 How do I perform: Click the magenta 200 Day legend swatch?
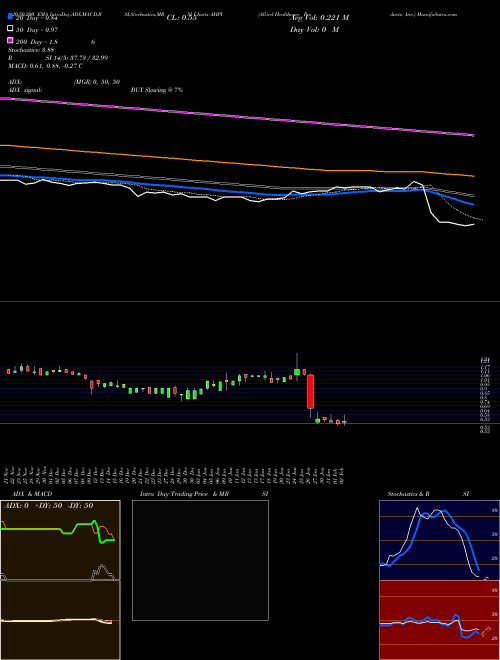(x=10, y=40)
